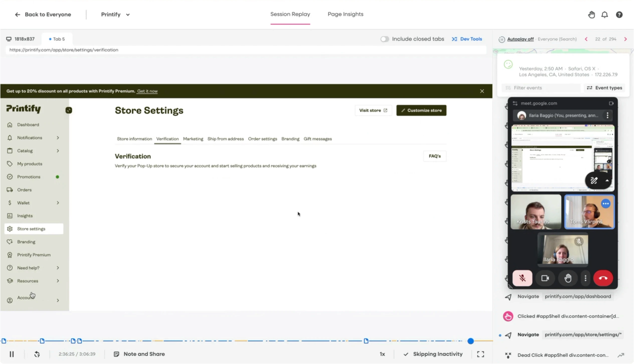Image resolution: width=634 pixels, height=364 pixels.
Task: Click the Printify Premium badge icon
Action: coord(10,255)
